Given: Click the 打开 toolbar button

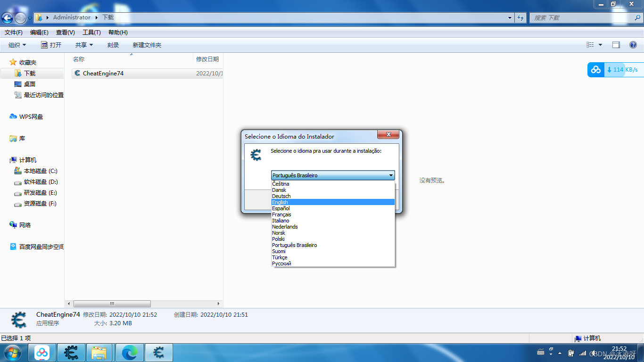Looking at the screenshot, I should coord(51,45).
